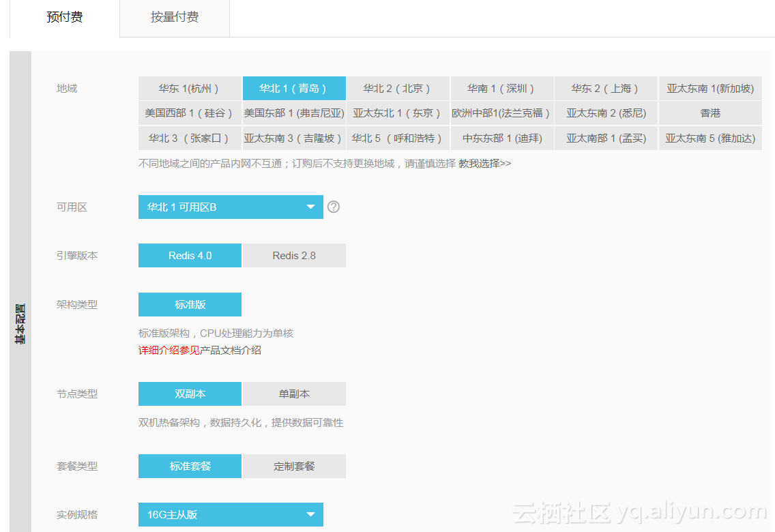Open the 产品文档介绍 link

click(231, 350)
